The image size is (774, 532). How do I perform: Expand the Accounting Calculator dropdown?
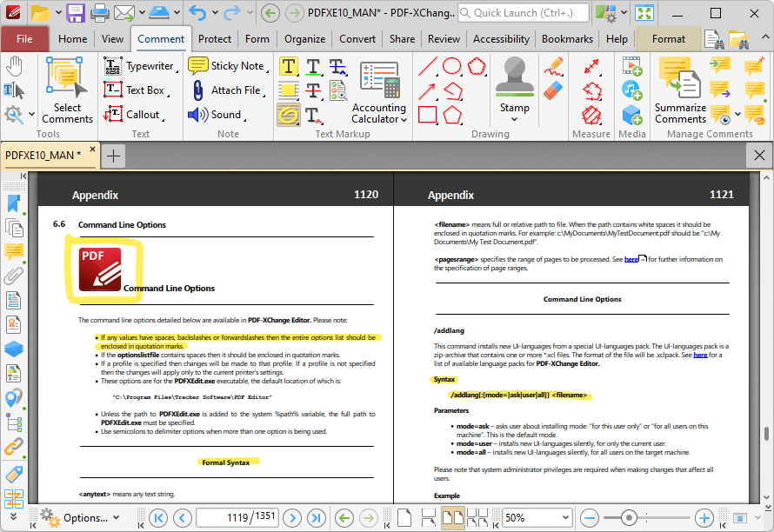pos(404,119)
